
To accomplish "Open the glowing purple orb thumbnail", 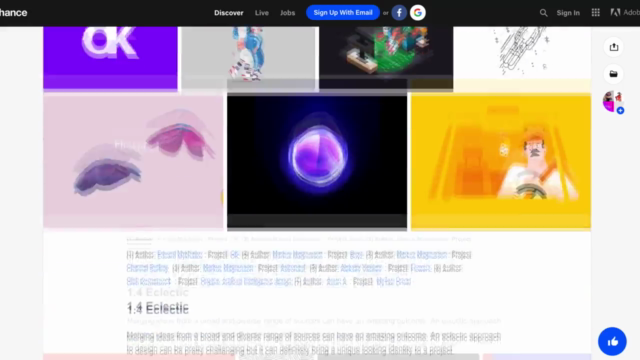I will click(x=317, y=161).
